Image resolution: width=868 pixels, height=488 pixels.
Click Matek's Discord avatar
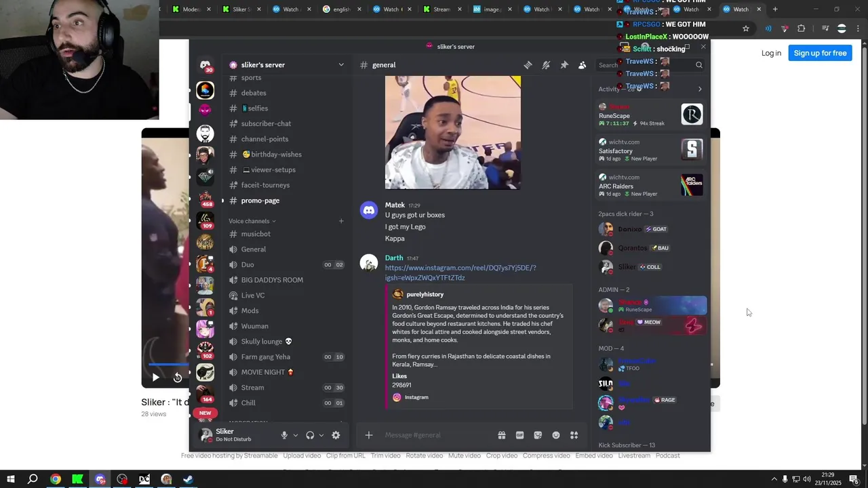369,210
